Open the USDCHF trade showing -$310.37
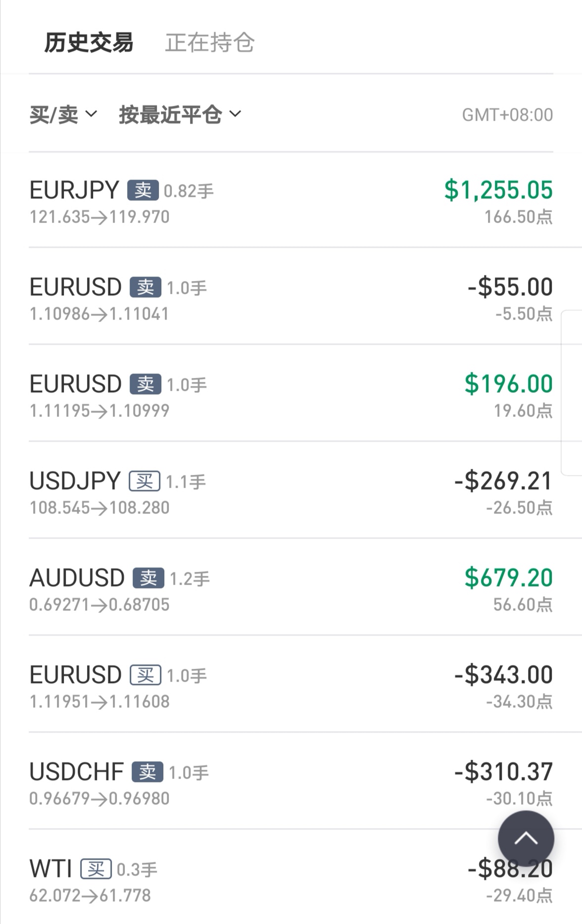The width and height of the screenshot is (582, 924). (x=291, y=782)
